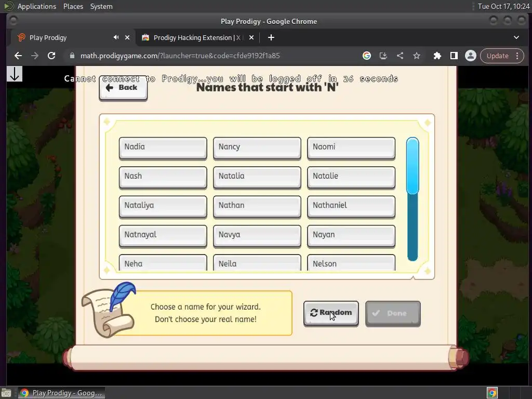Screen dimensions: 532x399
Task: Select the name Neha
Action: point(163,263)
